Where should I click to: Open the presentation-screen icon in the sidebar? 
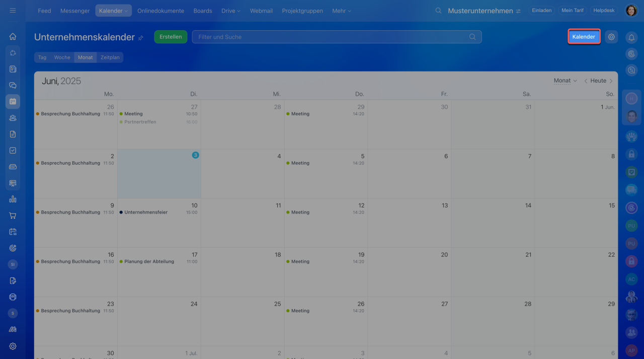(x=13, y=183)
